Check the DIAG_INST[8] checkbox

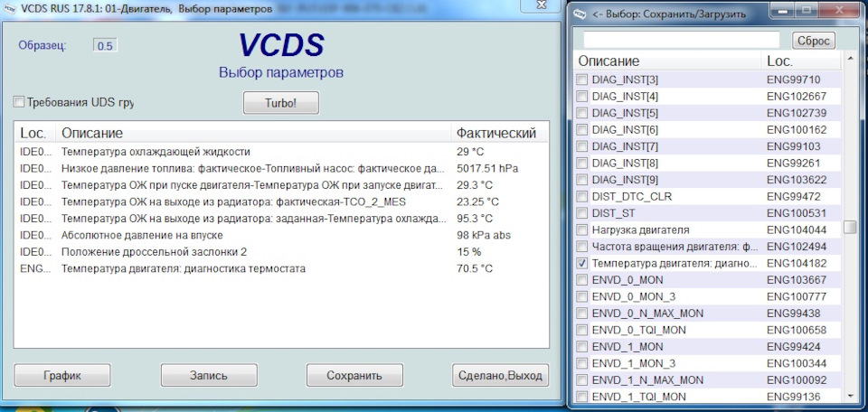(x=581, y=164)
